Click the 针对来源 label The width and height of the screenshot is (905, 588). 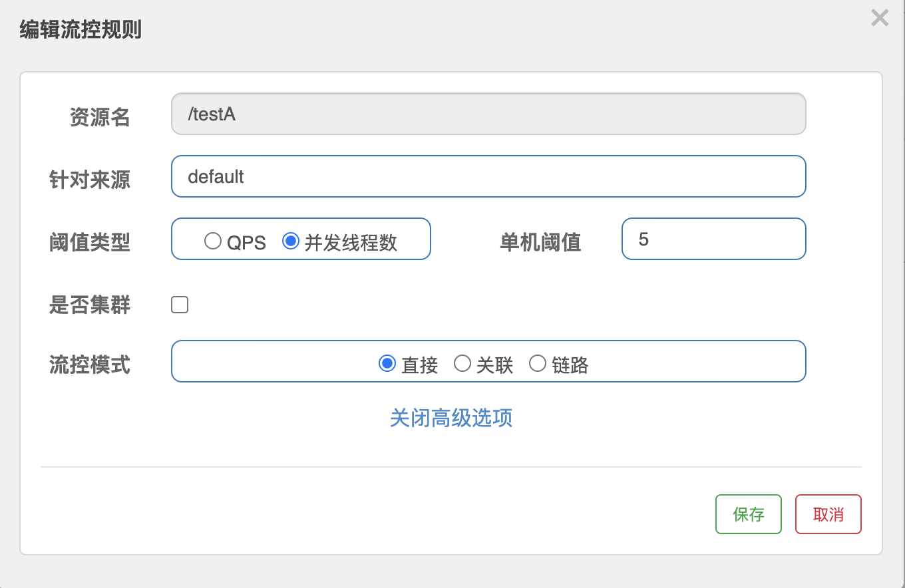pyautogui.click(x=90, y=180)
